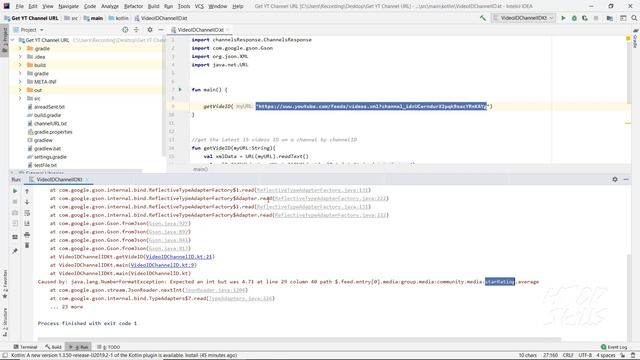Open settings.gradle in the Project tree
Image resolution: width=640 pixels, height=360 pixels.
pos(50,157)
